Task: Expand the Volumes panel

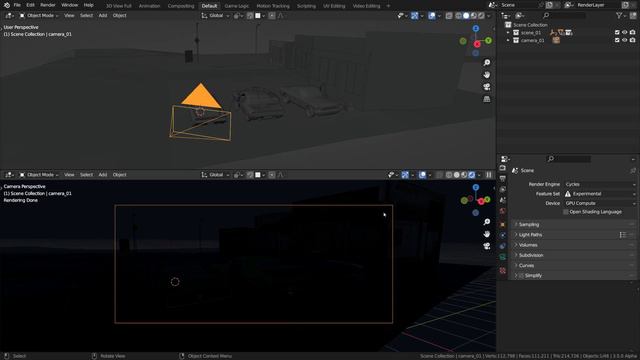Action: coord(573,245)
